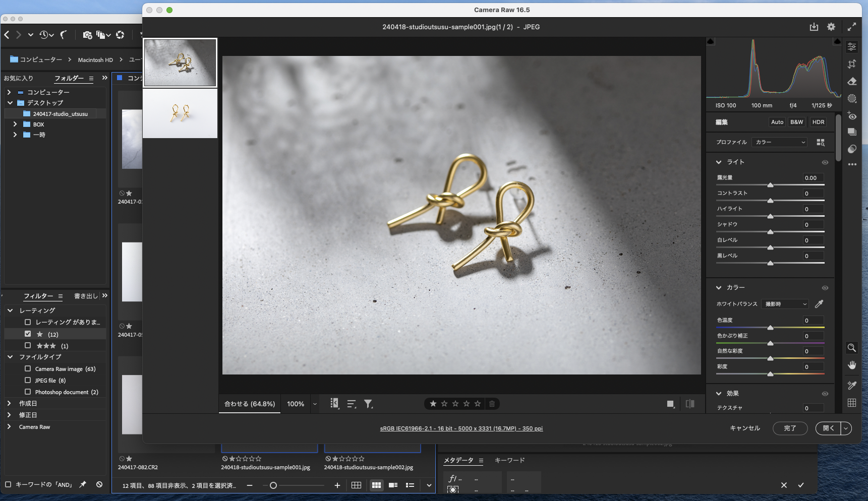
Task: Collapse the カラー section
Action: coord(719,287)
